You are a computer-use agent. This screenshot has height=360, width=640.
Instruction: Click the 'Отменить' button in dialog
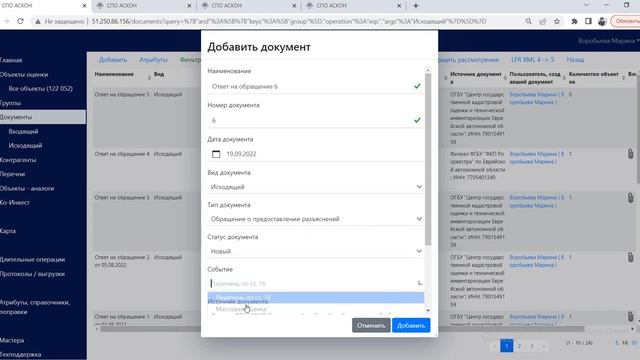pos(371,325)
